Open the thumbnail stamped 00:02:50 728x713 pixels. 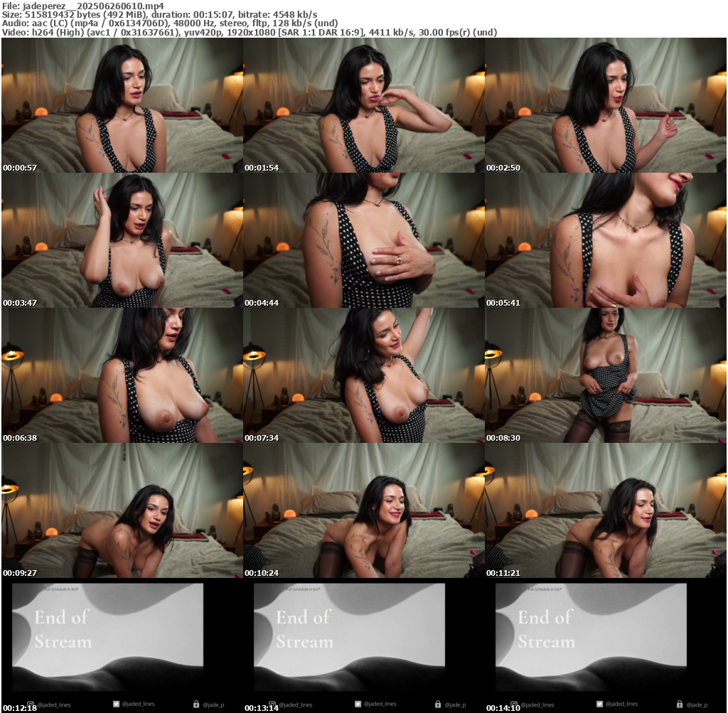point(606,105)
